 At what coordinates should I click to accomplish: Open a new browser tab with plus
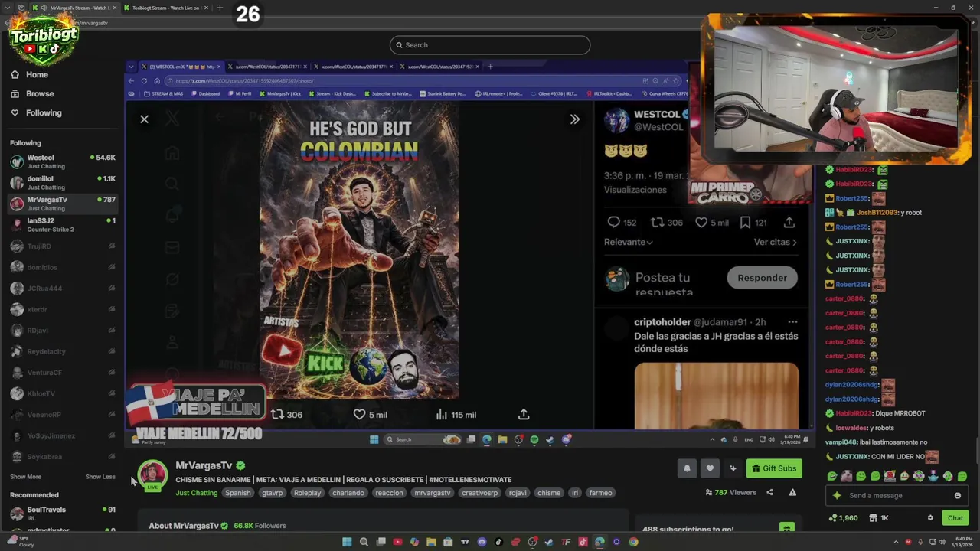(x=220, y=8)
